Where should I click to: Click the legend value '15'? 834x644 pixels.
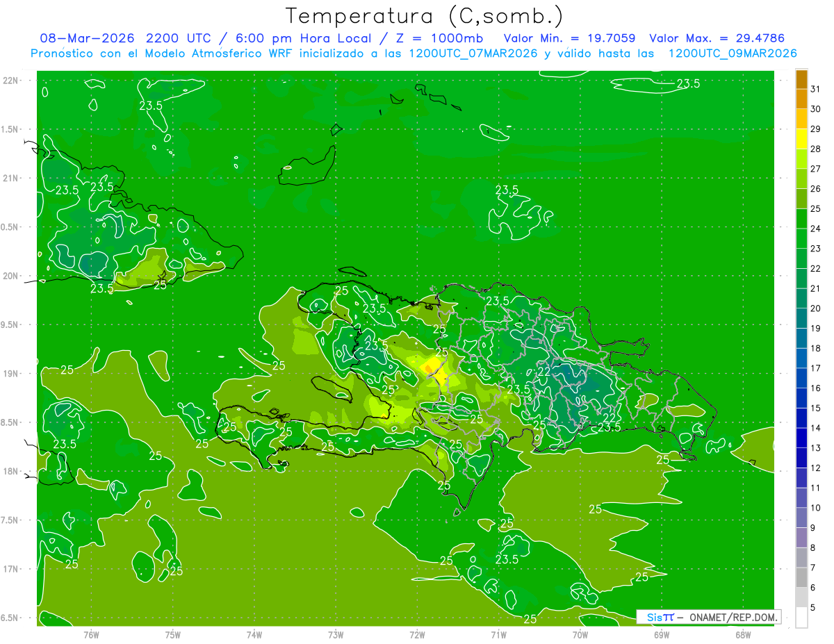click(816, 408)
